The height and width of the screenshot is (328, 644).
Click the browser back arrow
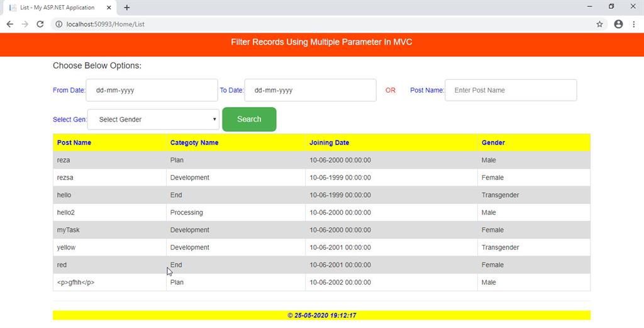click(x=10, y=25)
